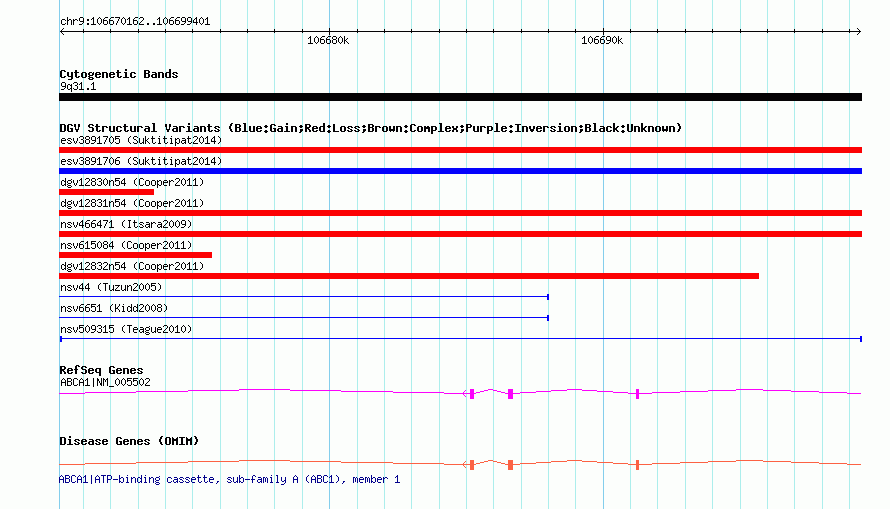Click the first magenta ABCA1 exon with arrow
890x509 pixels.
tap(470, 394)
